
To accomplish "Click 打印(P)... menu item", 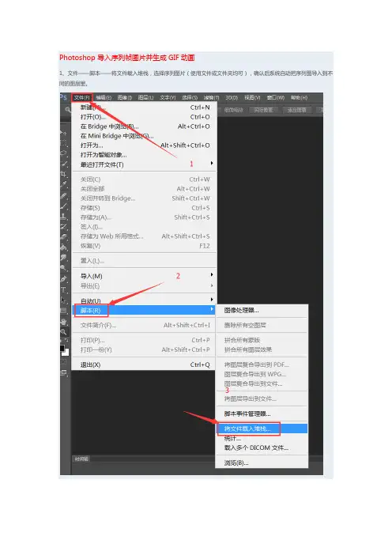I will [x=145, y=340].
